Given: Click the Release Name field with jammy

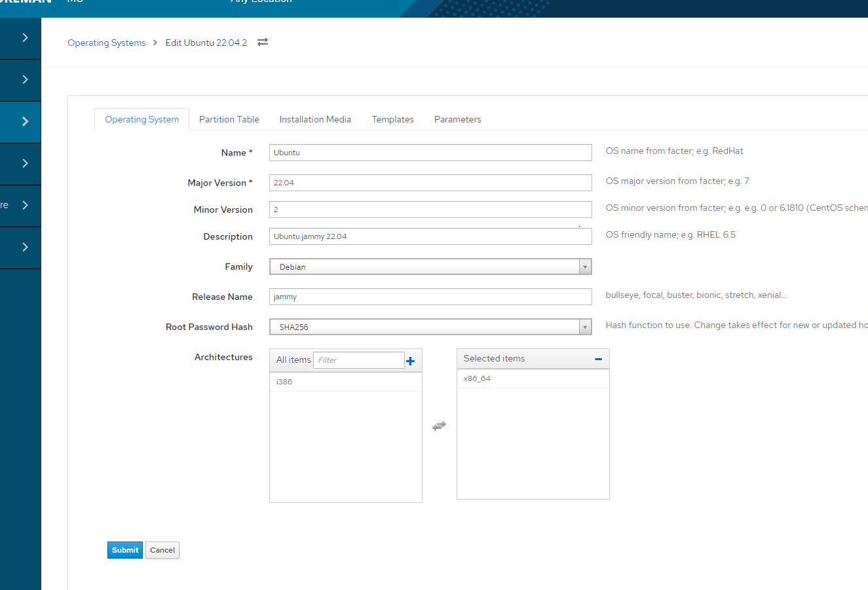Looking at the screenshot, I should coord(430,297).
